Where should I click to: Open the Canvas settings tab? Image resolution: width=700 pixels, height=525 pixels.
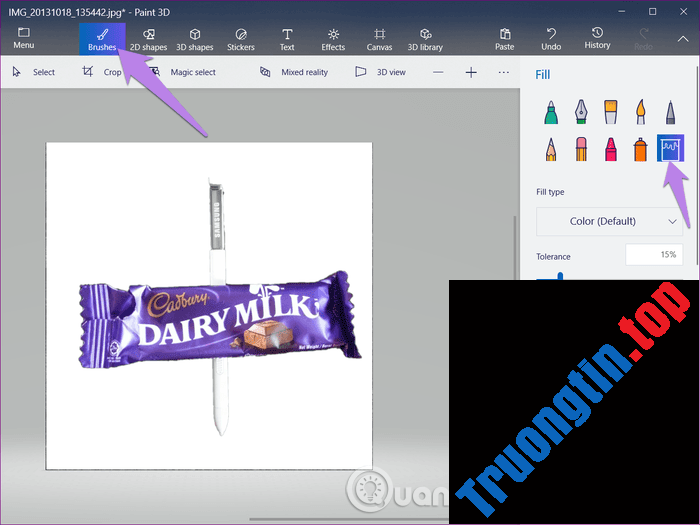(379, 39)
